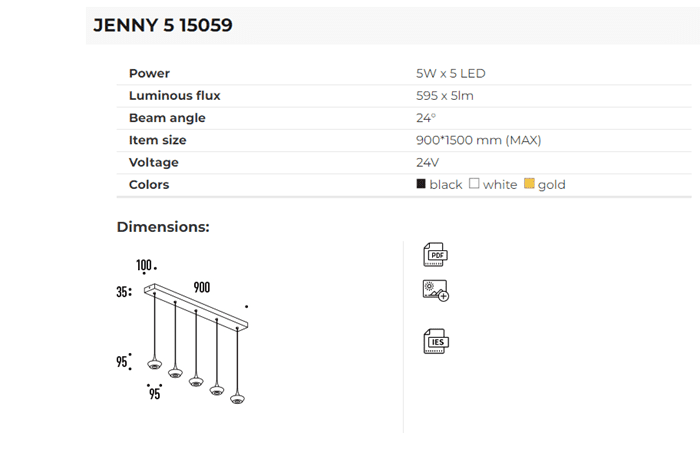Viewport: 700px width, 466px height.
Task: Click the Power row label
Action: (149, 73)
